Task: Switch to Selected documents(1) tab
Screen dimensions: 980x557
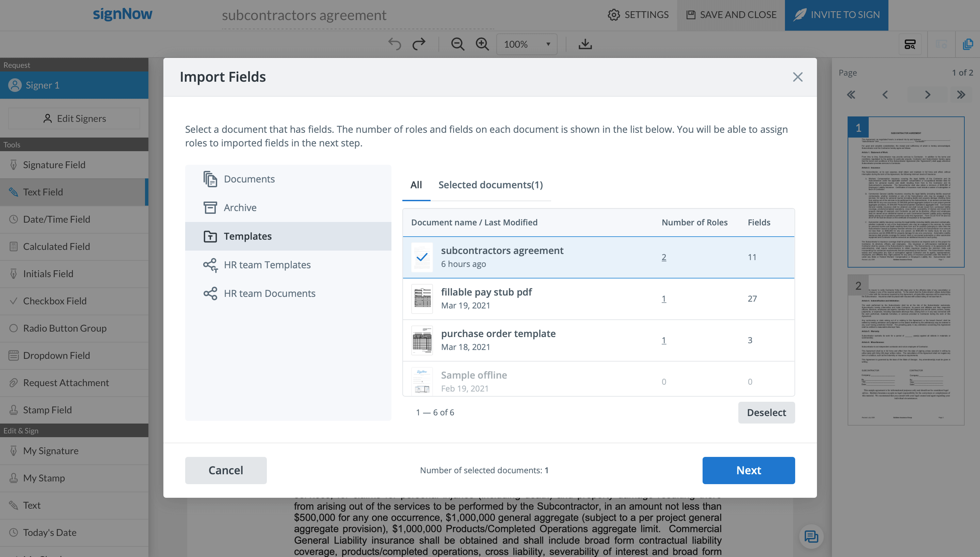Action: click(x=490, y=185)
